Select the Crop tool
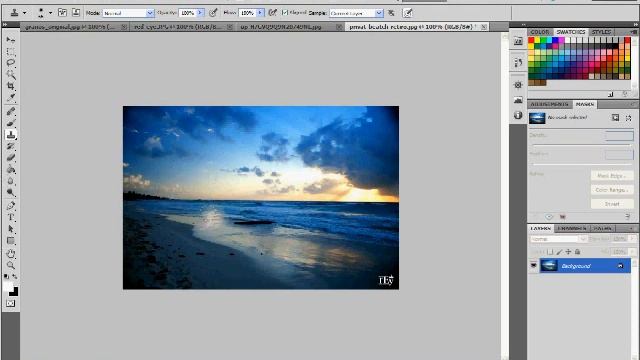The width and height of the screenshot is (640, 360). tap(11, 86)
